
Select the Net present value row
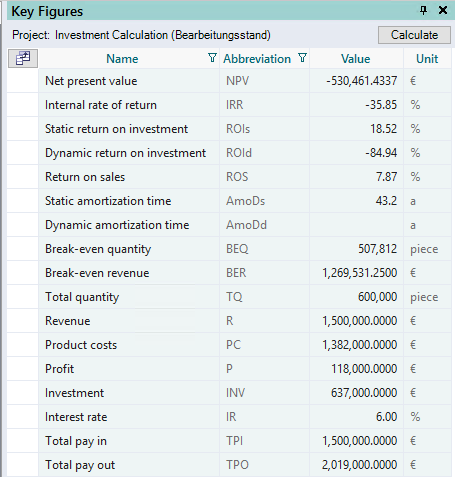[x=229, y=81]
